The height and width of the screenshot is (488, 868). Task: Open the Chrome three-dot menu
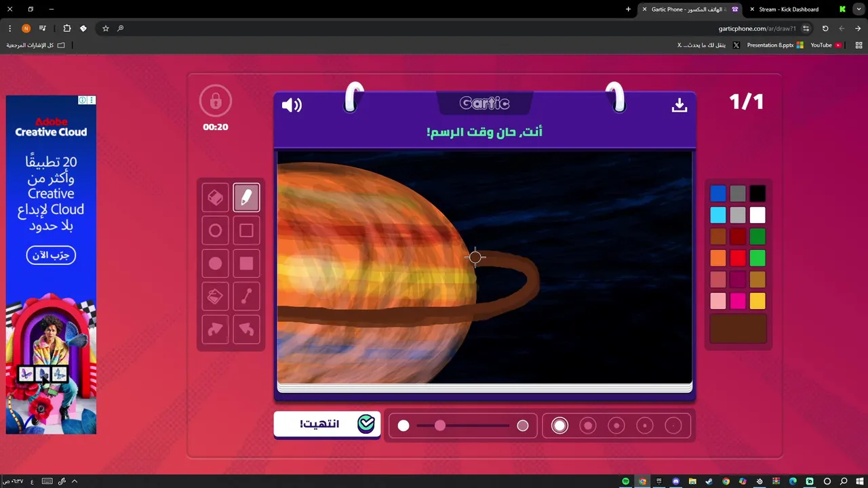[9, 28]
